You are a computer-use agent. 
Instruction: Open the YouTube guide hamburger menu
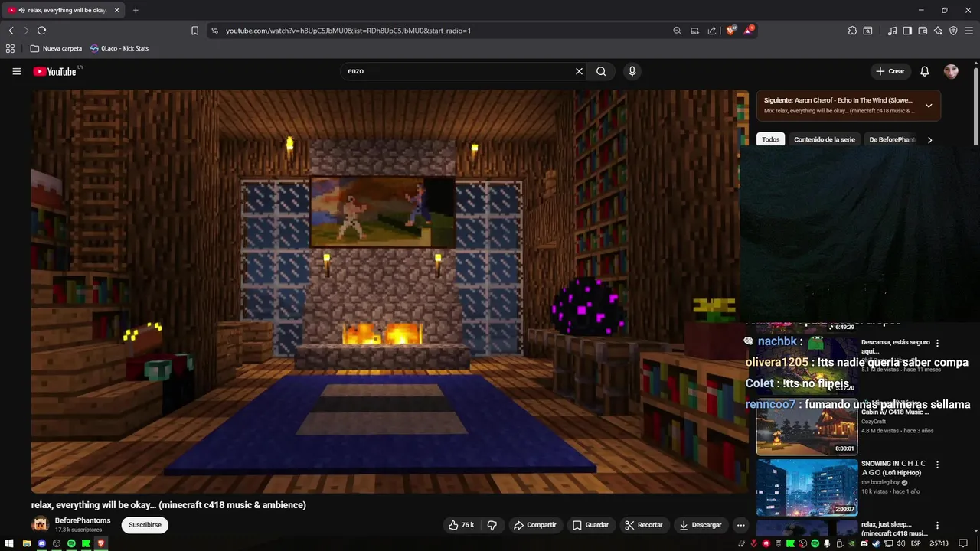16,71
